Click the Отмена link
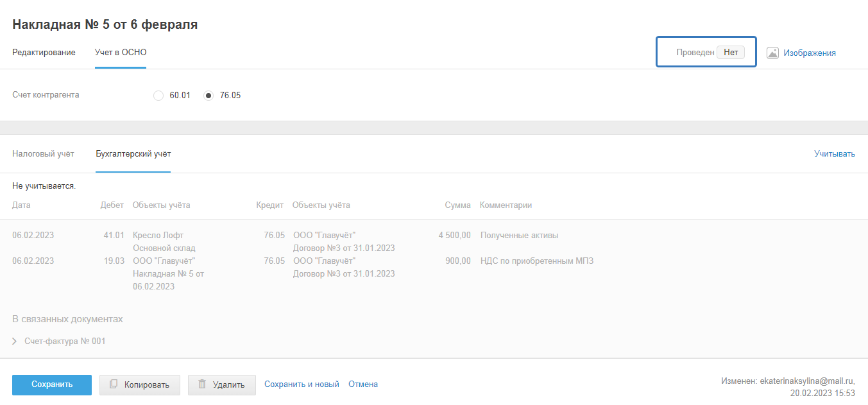The image size is (868, 405). pos(363,384)
